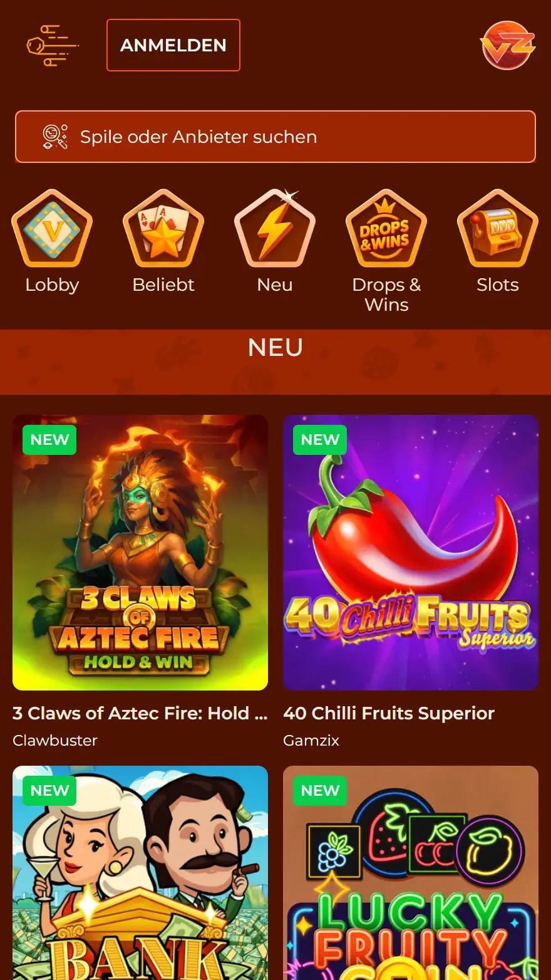
Task: Open the Bank game thumbnail
Action: [140, 873]
